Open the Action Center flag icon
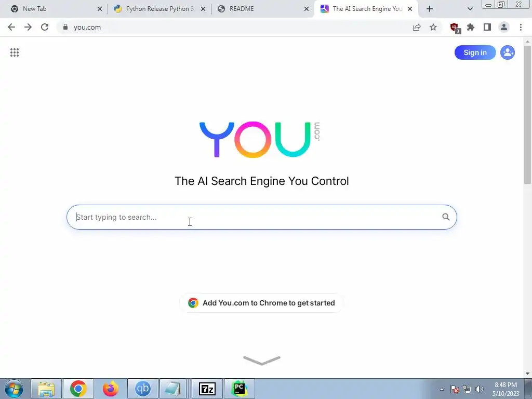 click(455, 389)
